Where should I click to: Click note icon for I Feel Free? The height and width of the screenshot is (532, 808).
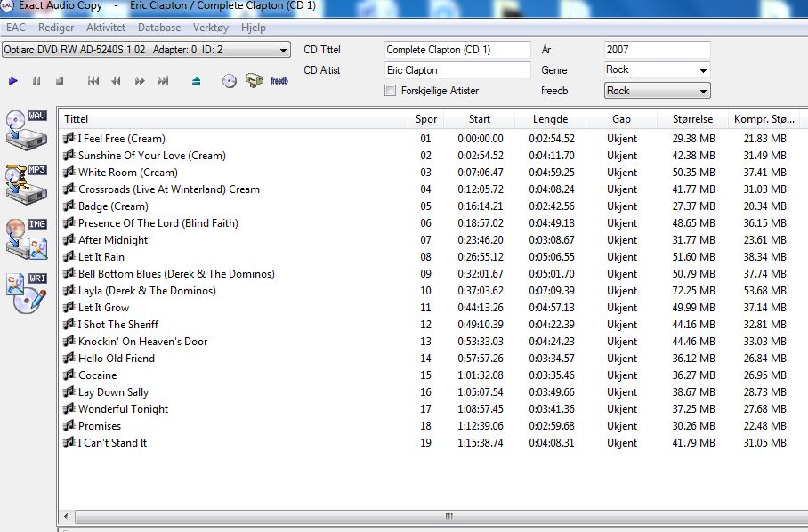click(69, 138)
